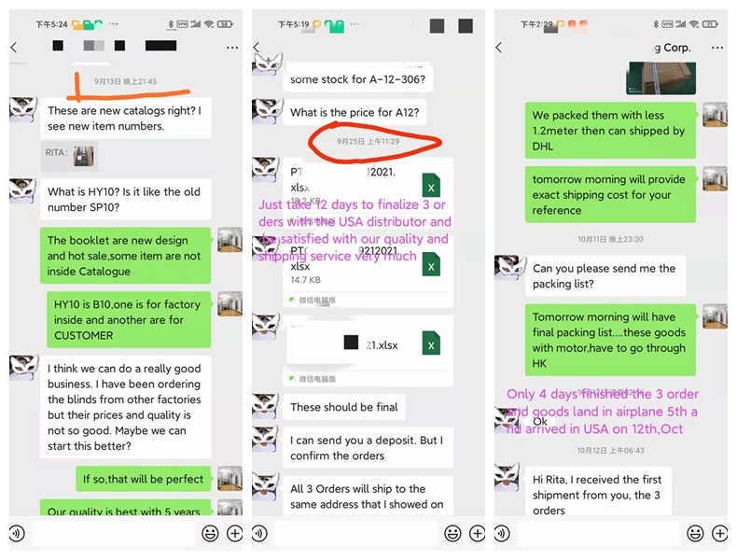Image resolution: width=737 pixels, height=560 pixels.
Task: Tap voice input icon in left chat
Action: coord(18,533)
